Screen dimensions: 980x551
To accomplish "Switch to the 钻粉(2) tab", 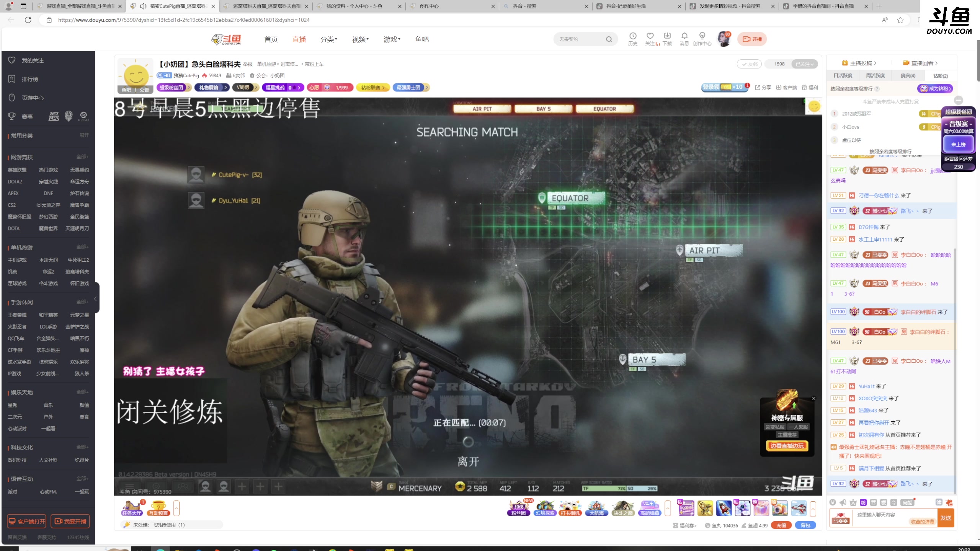I will click(x=940, y=75).
